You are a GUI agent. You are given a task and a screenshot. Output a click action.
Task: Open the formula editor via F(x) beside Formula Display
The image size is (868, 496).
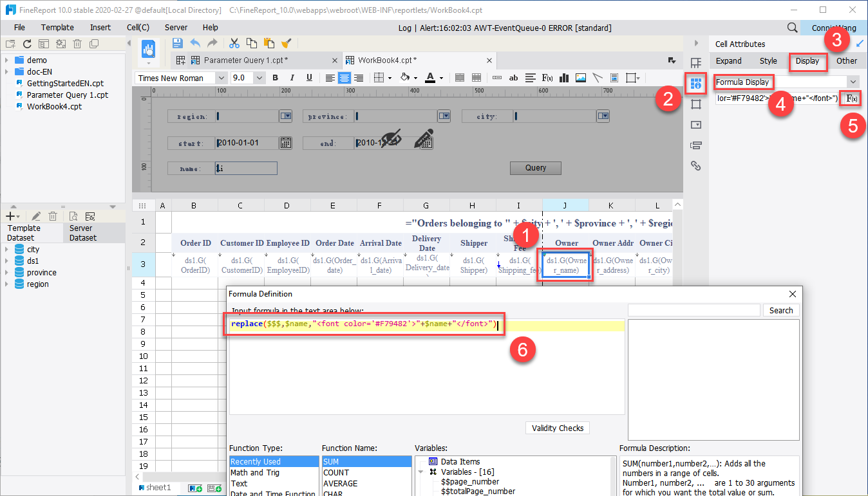851,98
